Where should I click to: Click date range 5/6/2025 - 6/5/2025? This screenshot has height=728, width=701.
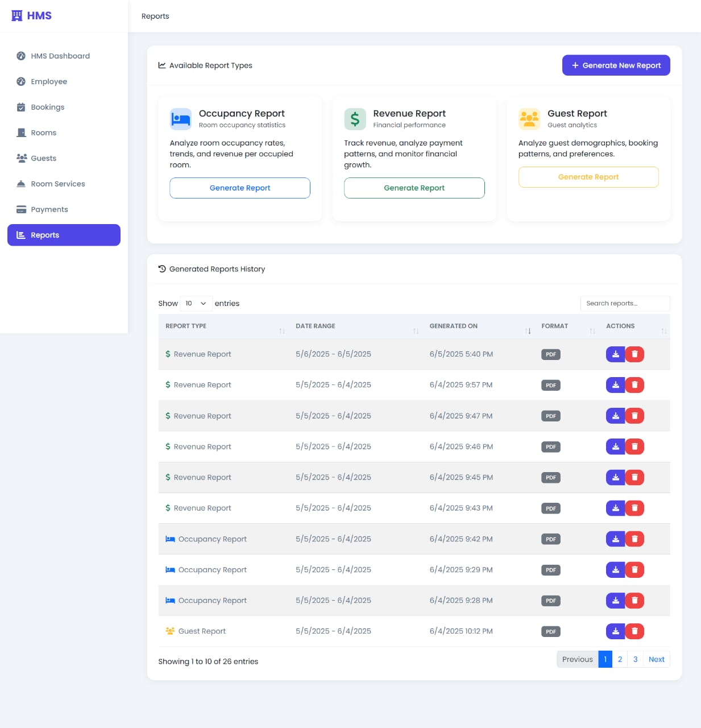pyautogui.click(x=333, y=354)
